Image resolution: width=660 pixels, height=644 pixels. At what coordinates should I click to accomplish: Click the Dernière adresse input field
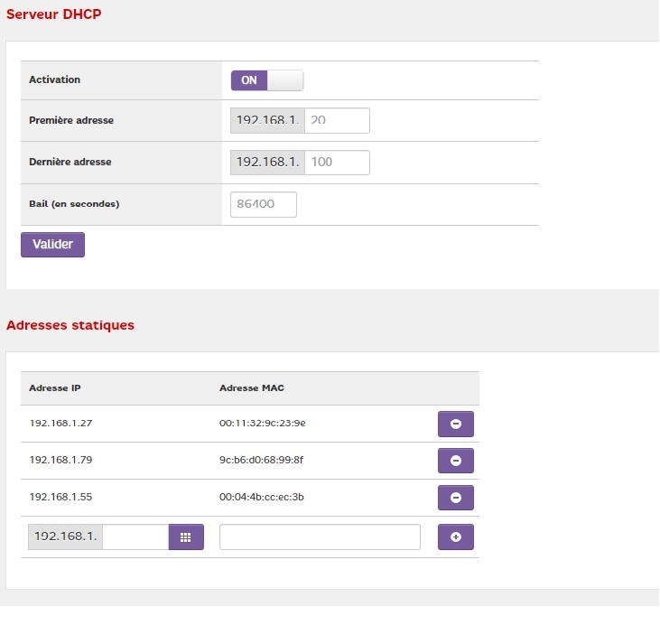pos(337,163)
